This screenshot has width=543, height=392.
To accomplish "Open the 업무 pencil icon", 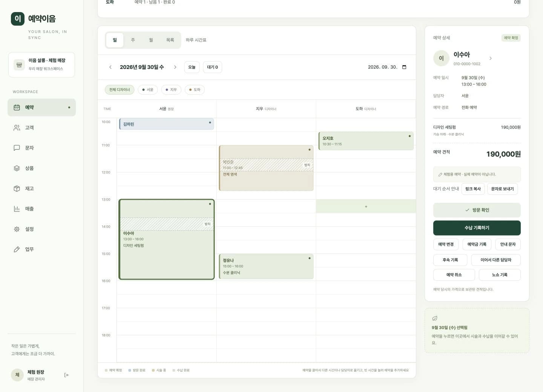I will click(x=17, y=250).
